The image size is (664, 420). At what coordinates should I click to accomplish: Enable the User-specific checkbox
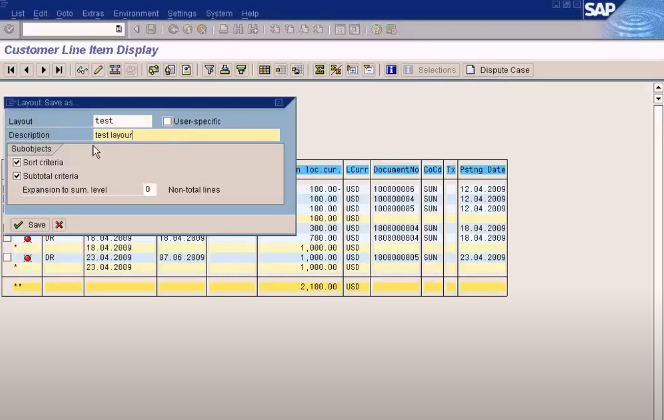(167, 122)
